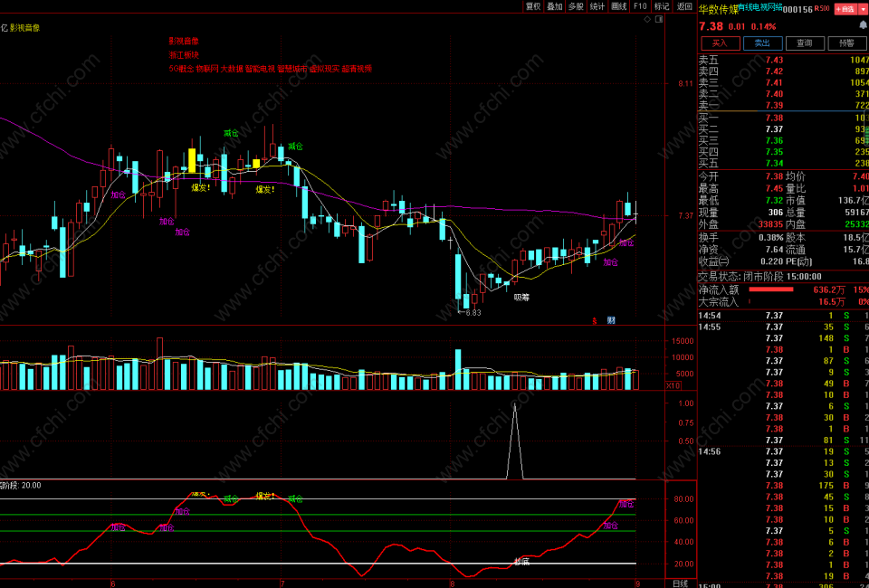Click the 今开 value 7.38
The width and height of the screenshot is (869, 588).
click(774, 176)
